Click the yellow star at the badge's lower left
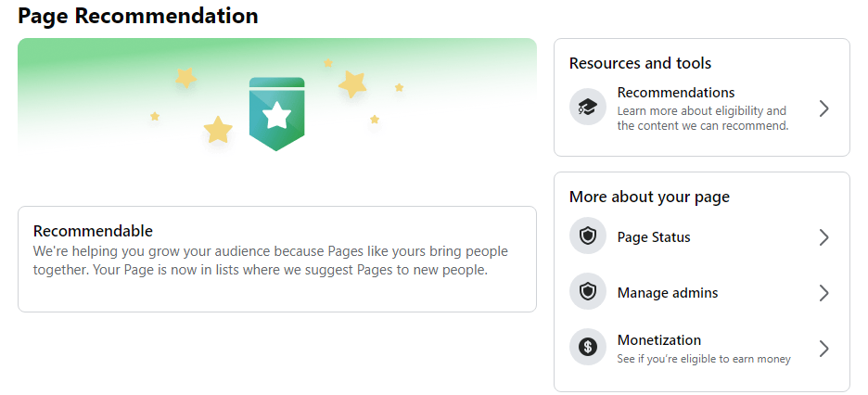Image resolution: width=868 pixels, height=395 pixels. pos(218,130)
